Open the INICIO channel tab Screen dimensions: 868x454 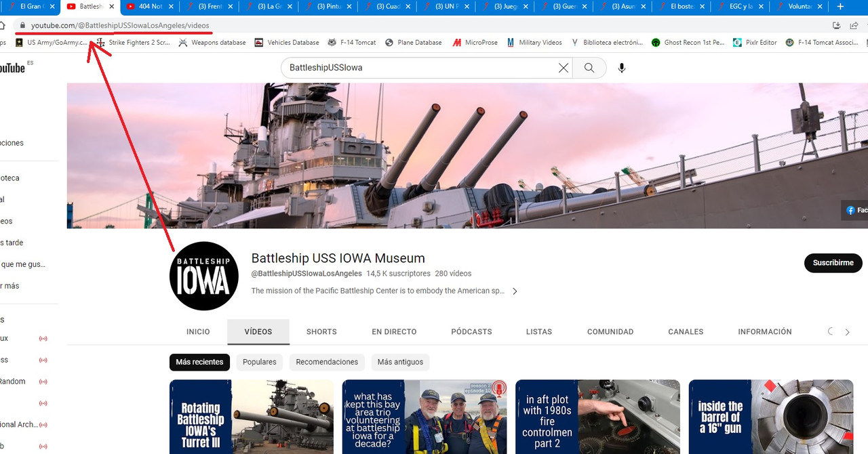coord(198,332)
